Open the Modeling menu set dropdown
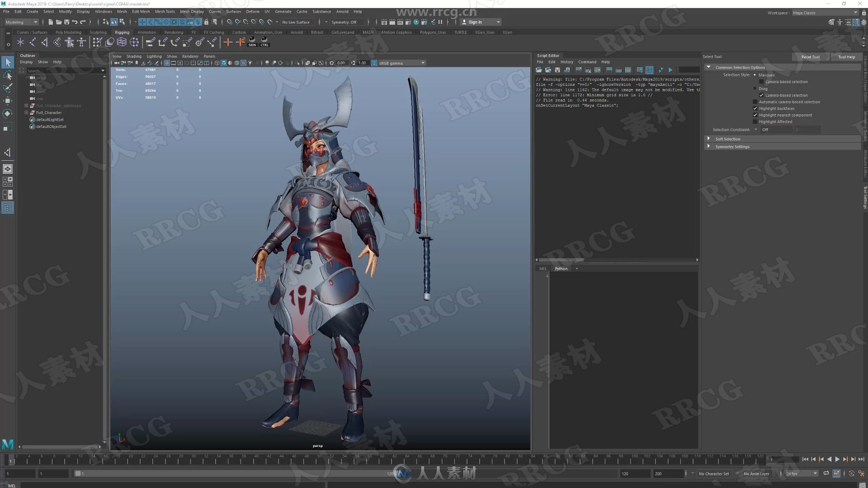The height and width of the screenshot is (488, 868). click(x=21, y=22)
